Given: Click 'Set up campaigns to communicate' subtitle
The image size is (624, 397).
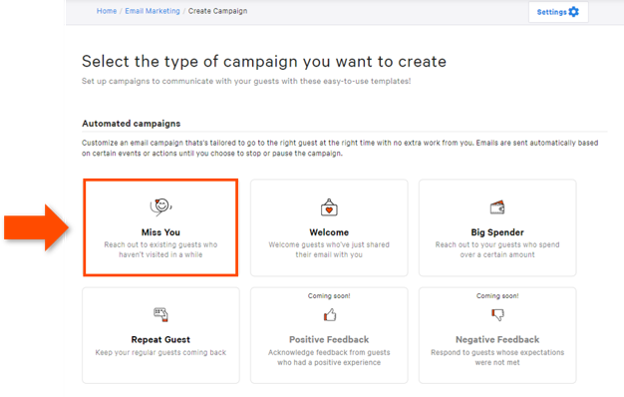Looking at the screenshot, I should tap(246, 81).
